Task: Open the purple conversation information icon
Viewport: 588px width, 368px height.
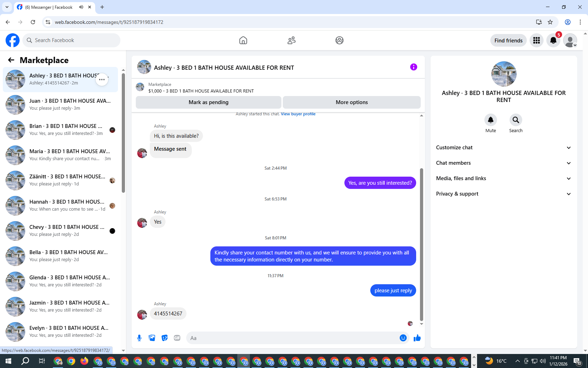Action: point(414,67)
